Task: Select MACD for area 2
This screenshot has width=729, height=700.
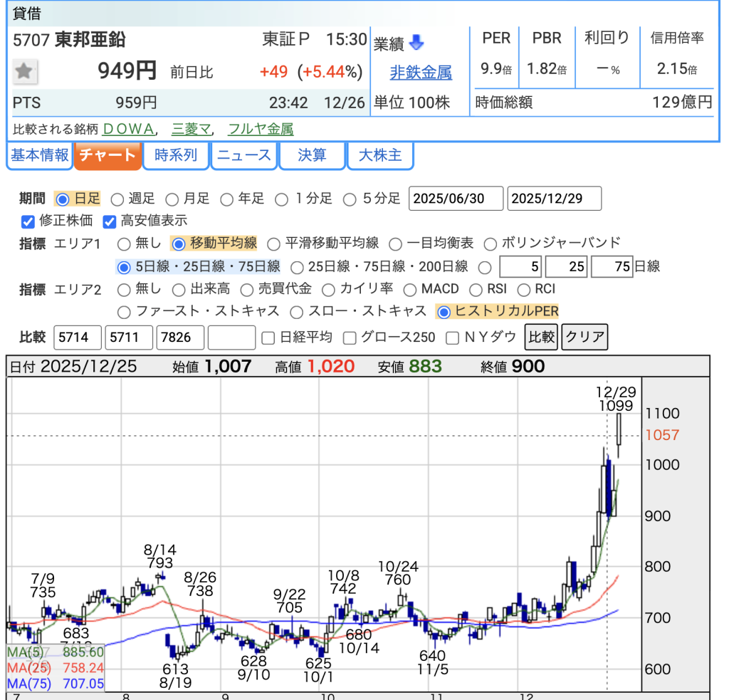Action: point(409,290)
